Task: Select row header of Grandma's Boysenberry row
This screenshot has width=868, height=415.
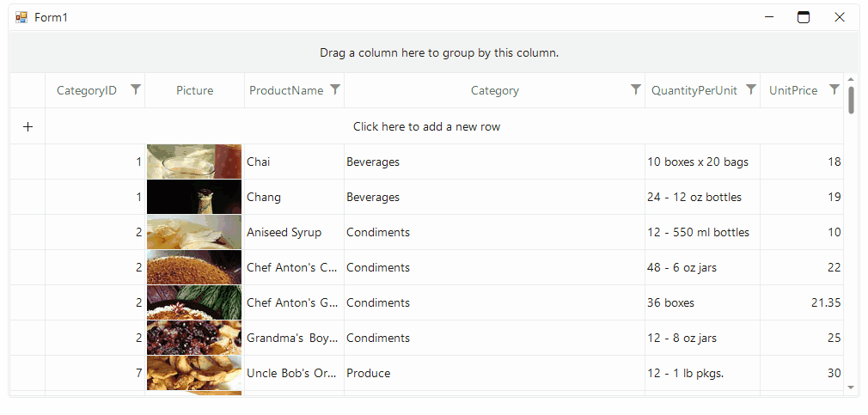Action: pyautogui.click(x=28, y=338)
